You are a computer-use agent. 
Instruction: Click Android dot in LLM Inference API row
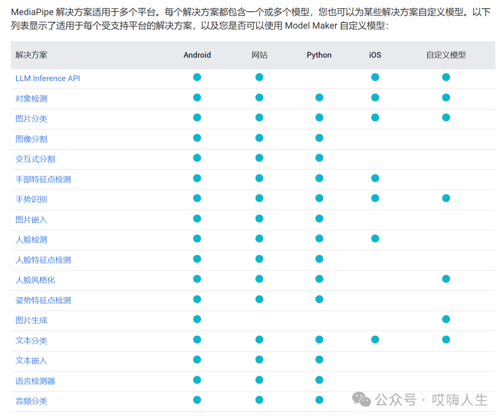[197, 77]
